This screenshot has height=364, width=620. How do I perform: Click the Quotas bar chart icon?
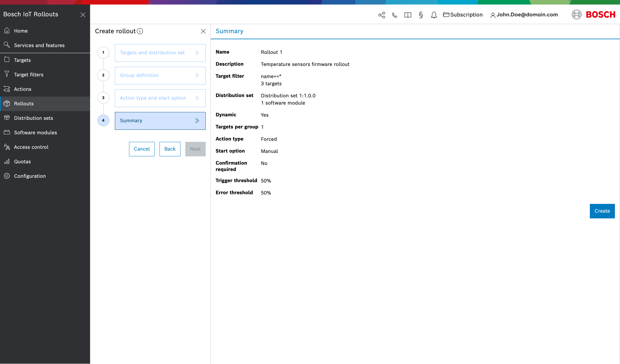click(x=7, y=161)
